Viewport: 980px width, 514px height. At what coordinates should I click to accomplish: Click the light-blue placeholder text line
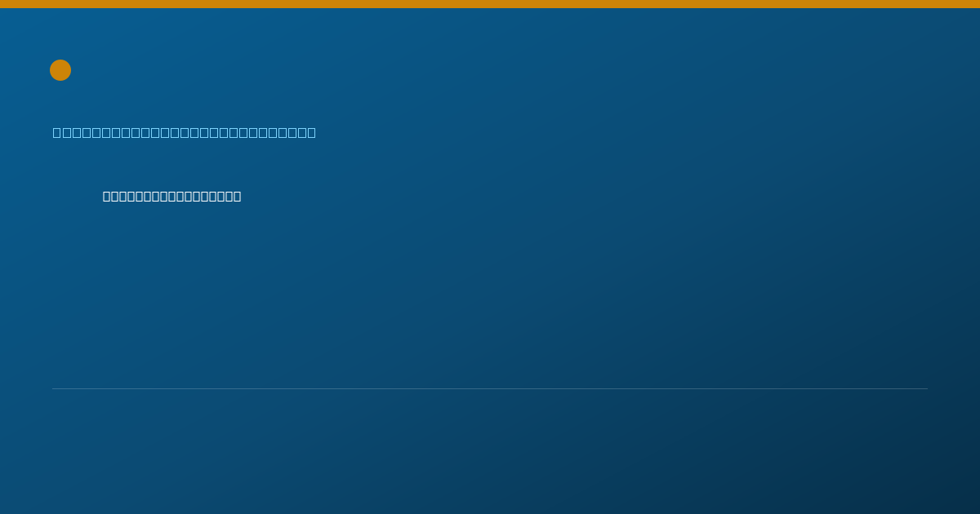185,132
